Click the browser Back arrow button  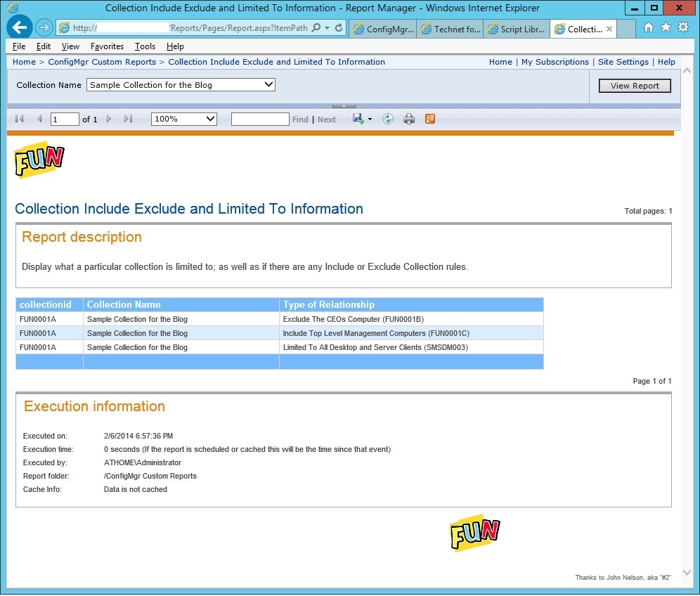pyautogui.click(x=20, y=28)
